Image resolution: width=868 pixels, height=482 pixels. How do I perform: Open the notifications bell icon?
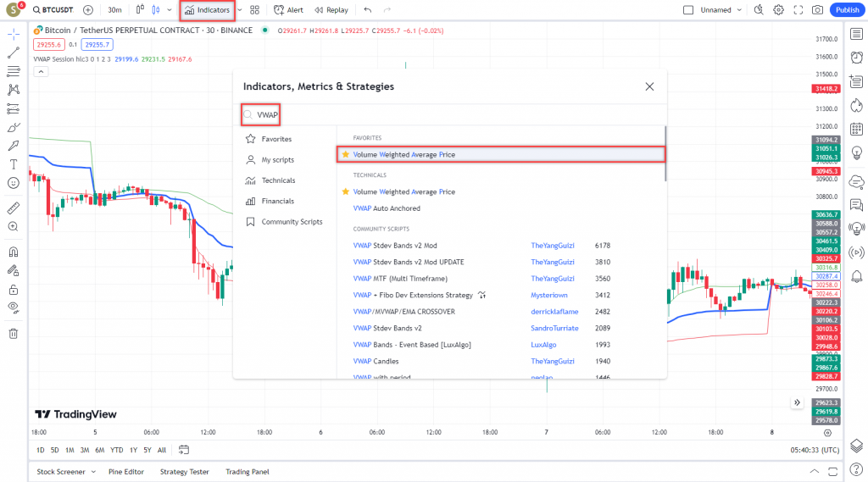pos(856,275)
